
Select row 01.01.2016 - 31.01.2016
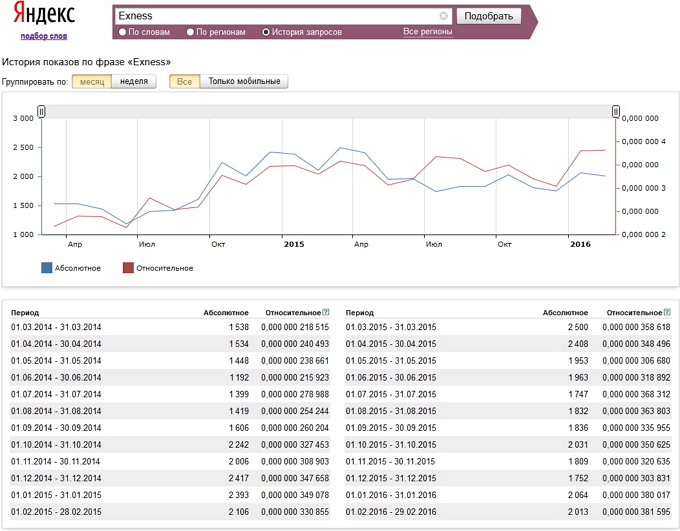click(x=508, y=495)
